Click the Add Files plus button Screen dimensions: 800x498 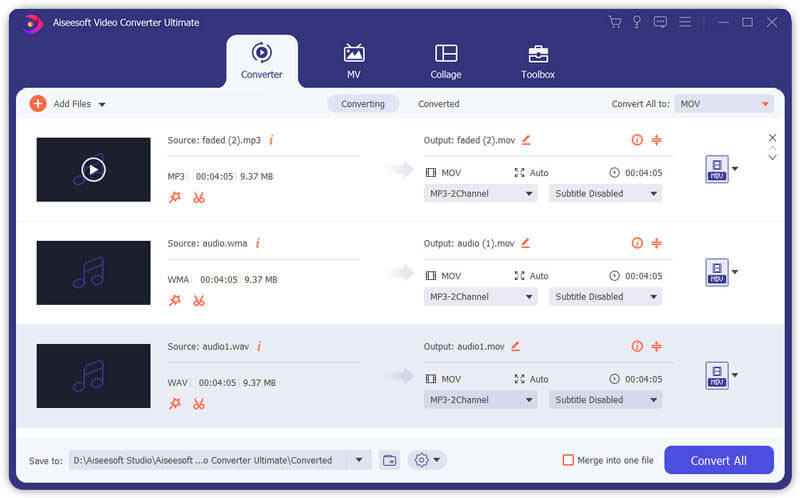38,104
